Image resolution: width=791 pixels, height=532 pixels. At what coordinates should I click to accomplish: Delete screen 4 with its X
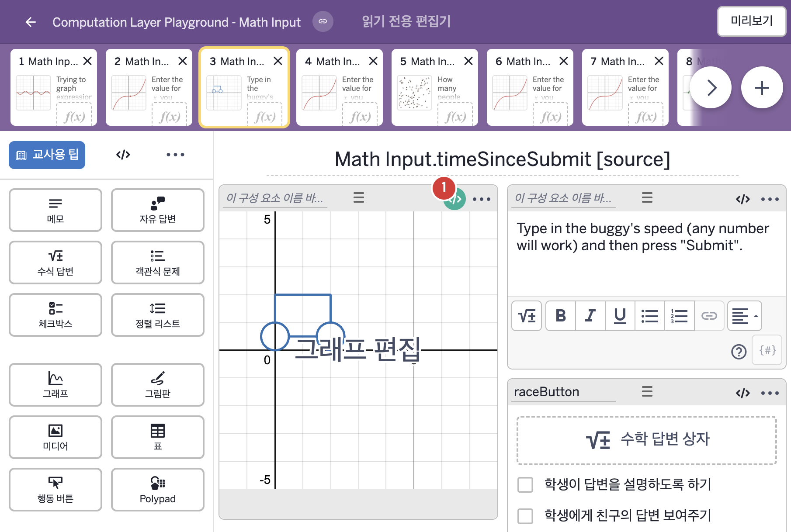(x=373, y=61)
